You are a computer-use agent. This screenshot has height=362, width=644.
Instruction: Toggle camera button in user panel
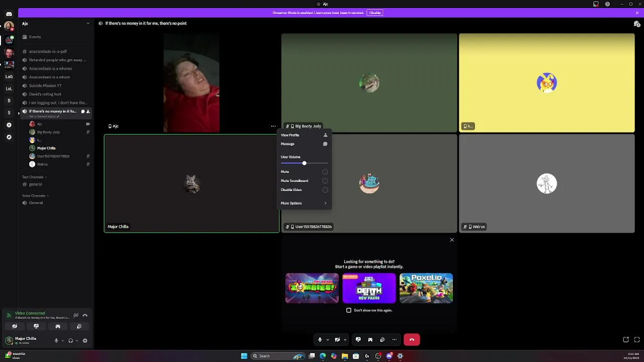[15, 326]
